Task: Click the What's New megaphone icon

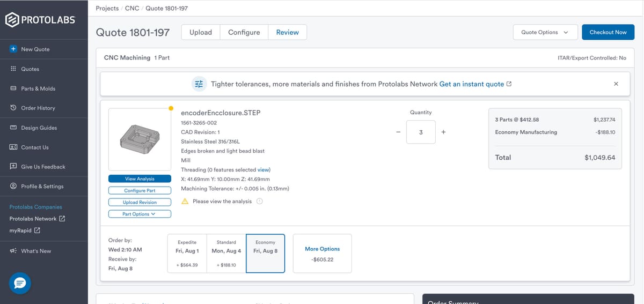Action: pyautogui.click(x=13, y=251)
